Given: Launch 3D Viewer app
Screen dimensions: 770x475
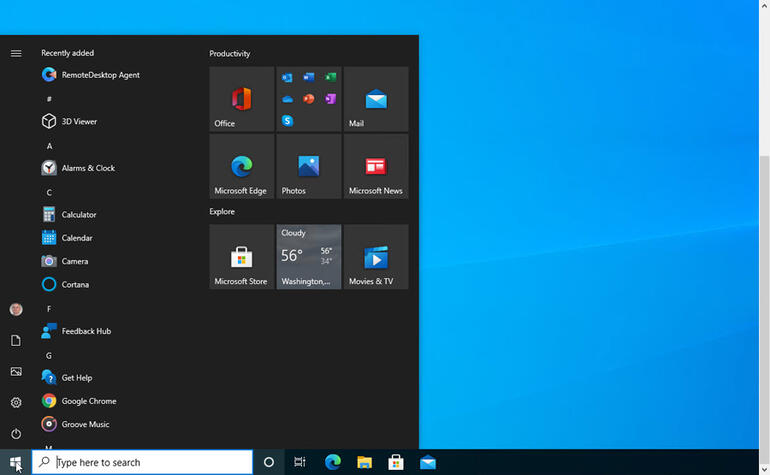Looking at the screenshot, I should (69, 121).
